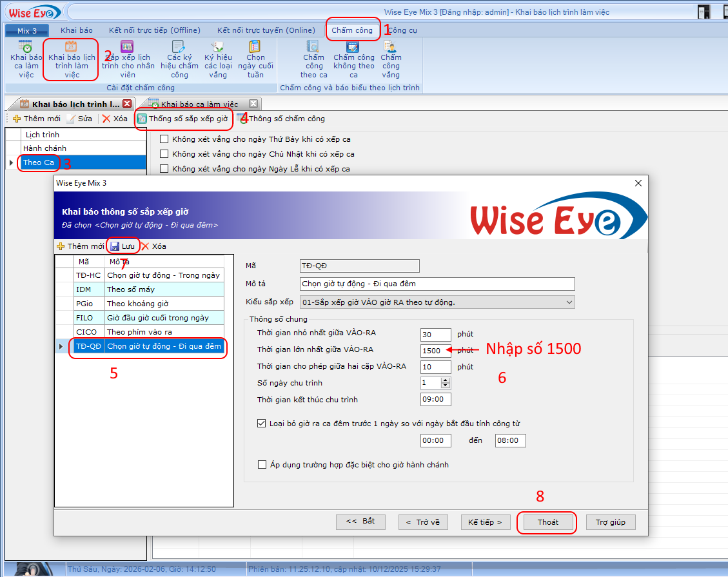
Task: Click Chấm công theo ca icon
Action: tap(313, 46)
